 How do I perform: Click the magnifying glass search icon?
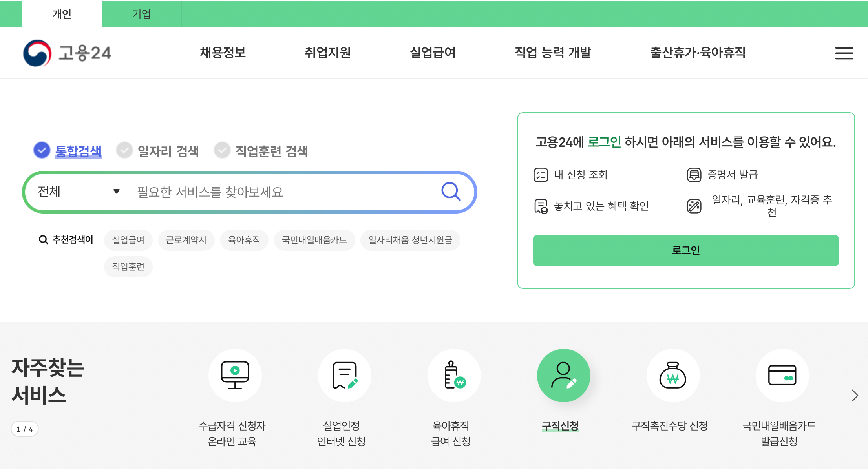451,192
